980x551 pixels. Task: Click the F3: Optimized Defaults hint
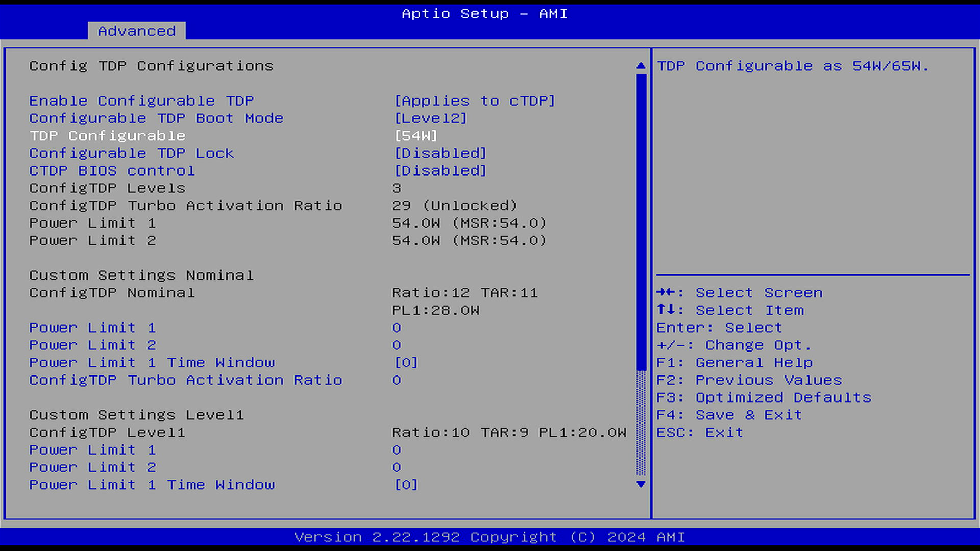(x=764, y=397)
